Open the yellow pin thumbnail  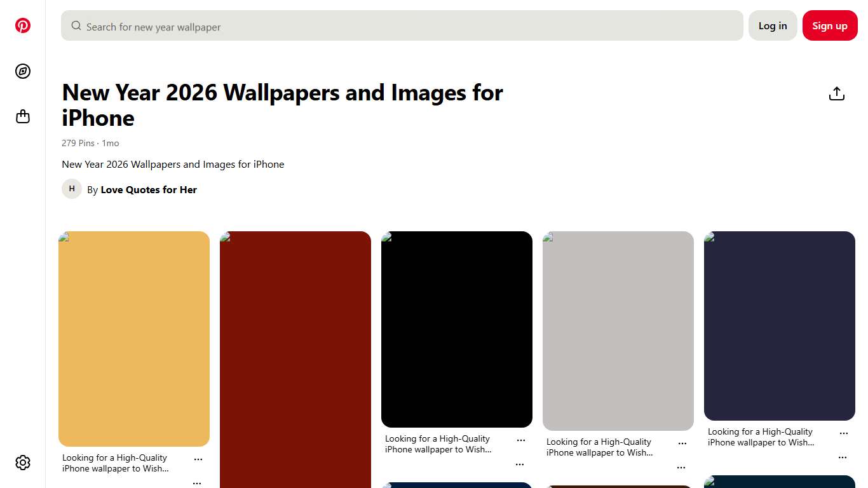pyautogui.click(x=134, y=339)
